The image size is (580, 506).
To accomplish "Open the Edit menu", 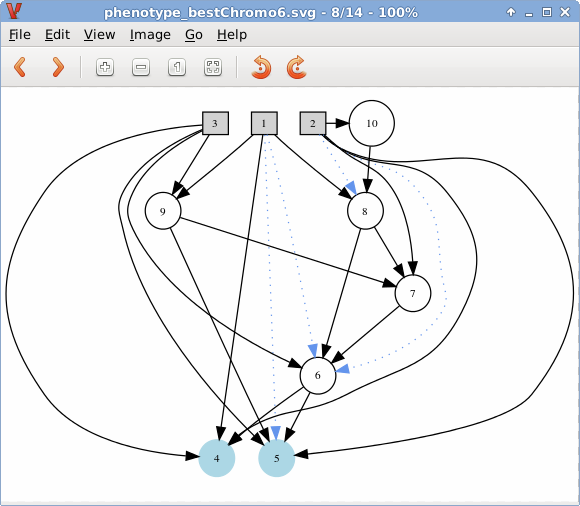I will [x=57, y=35].
